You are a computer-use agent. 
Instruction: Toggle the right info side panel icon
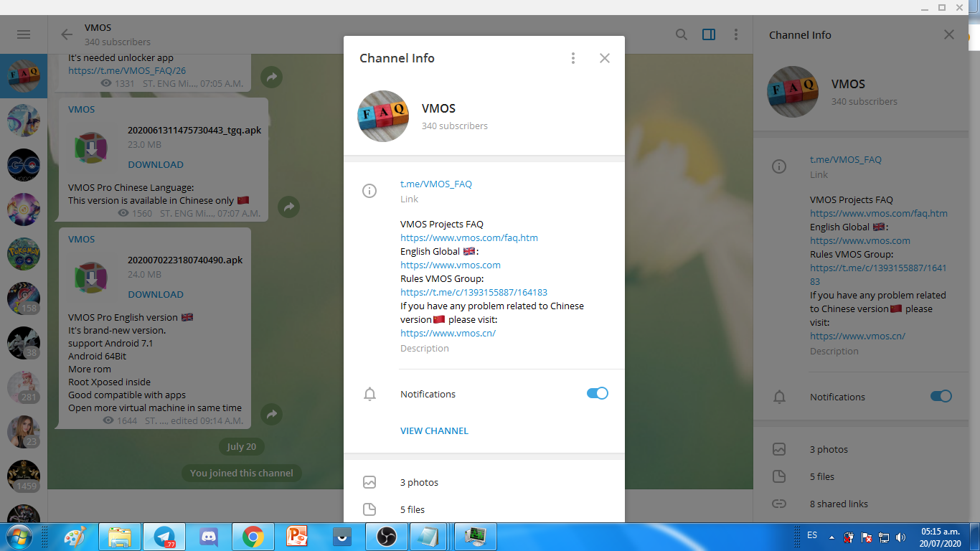(709, 34)
